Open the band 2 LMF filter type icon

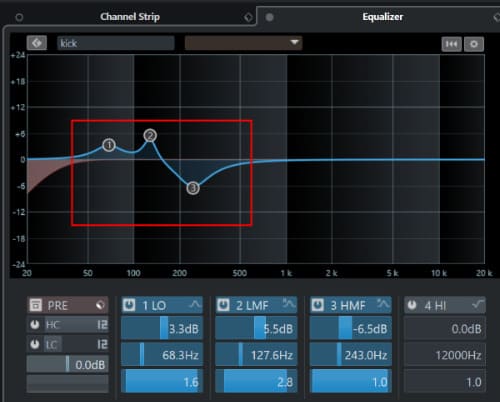coord(289,304)
